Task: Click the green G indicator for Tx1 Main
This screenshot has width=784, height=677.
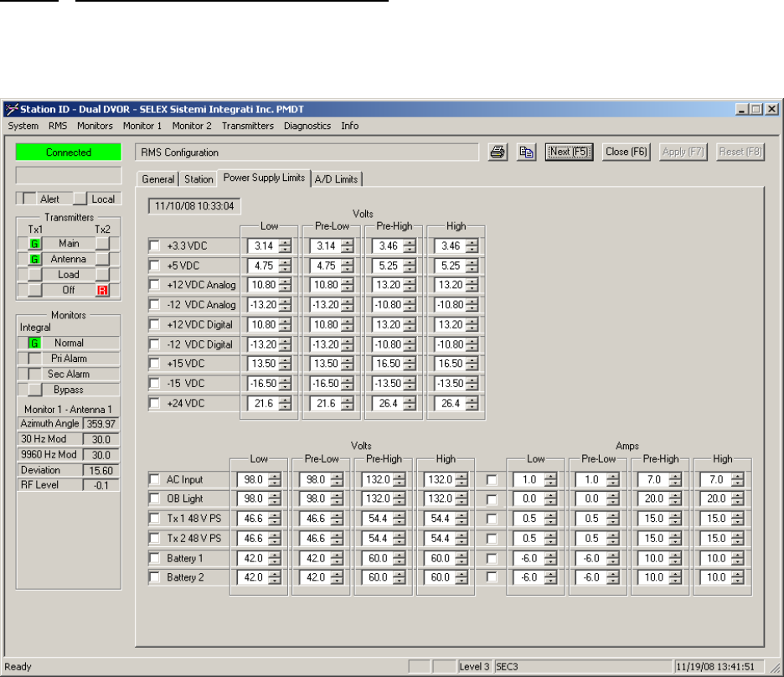Action: tap(35, 243)
